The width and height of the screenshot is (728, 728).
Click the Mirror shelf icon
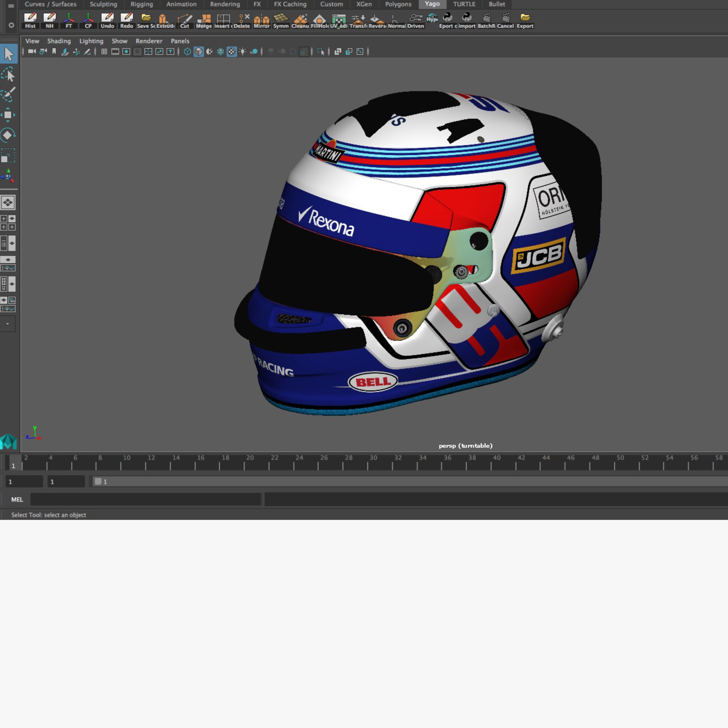(x=261, y=21)
